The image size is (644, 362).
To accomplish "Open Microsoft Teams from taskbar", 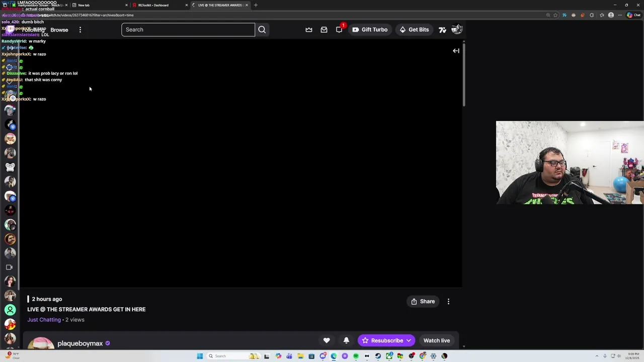I will pos(289,356).
